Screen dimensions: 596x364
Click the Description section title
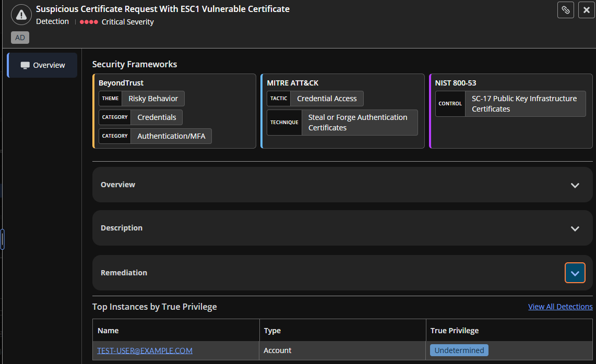[x=122, y=228]
